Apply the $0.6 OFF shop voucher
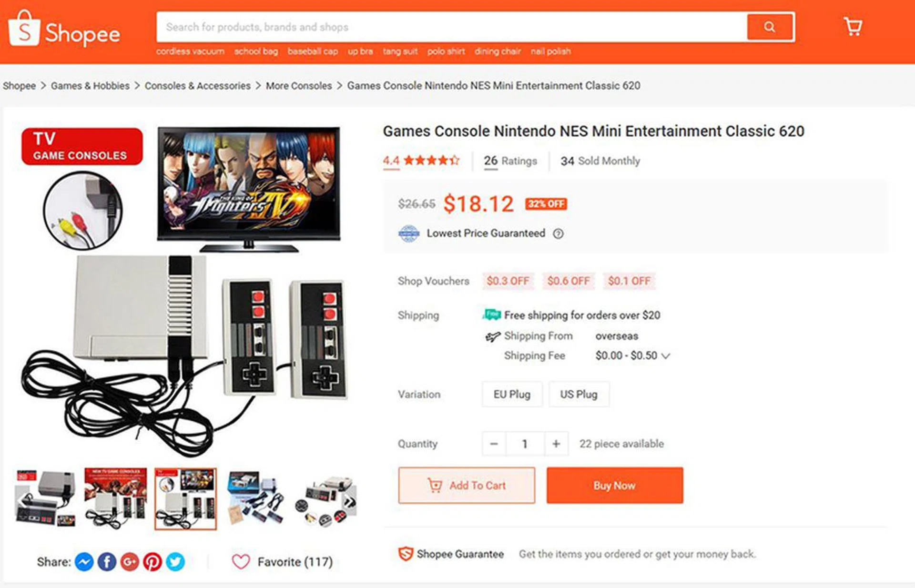Viewport: 915px width, 588px height. click(x=568, y=281)
